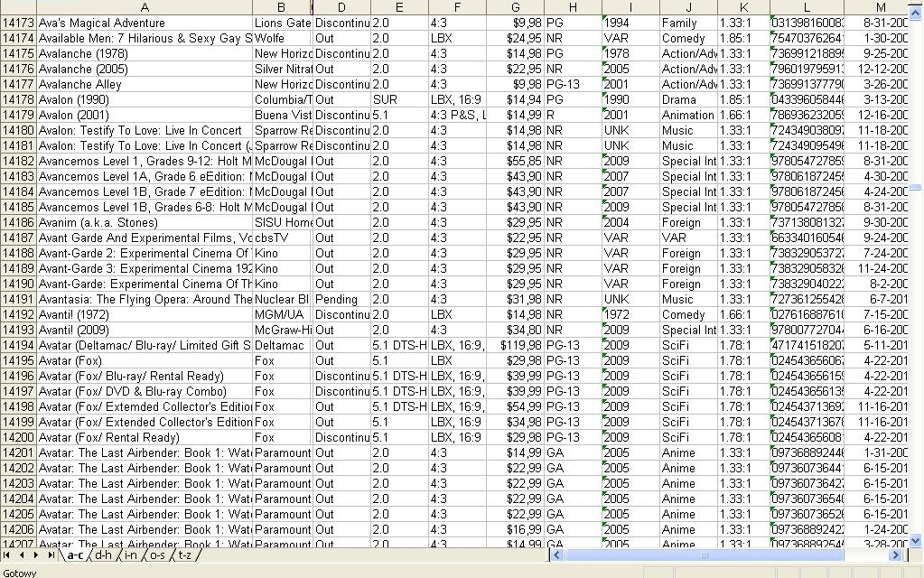Click 'Columbia/T' studio cell

pyautogui.click(x=282, y=99)
